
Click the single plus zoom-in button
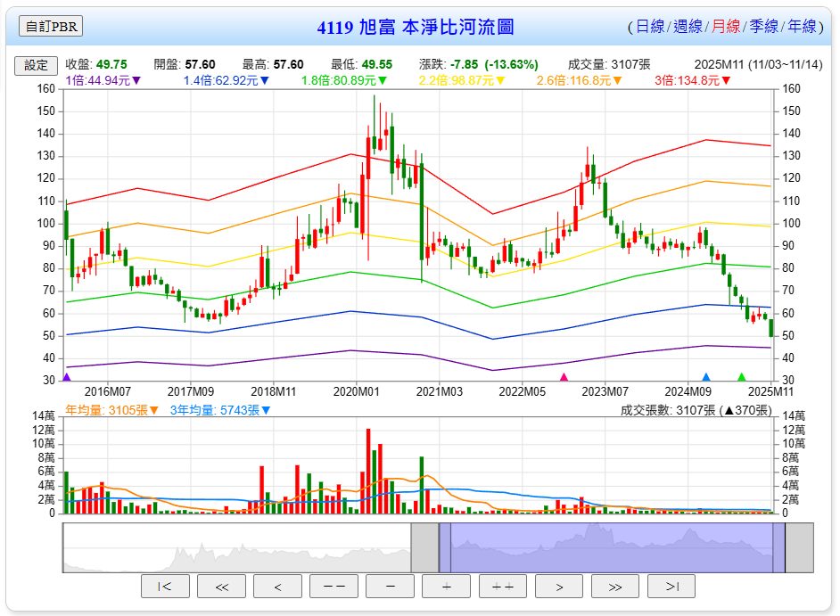(x=446, y=587)
